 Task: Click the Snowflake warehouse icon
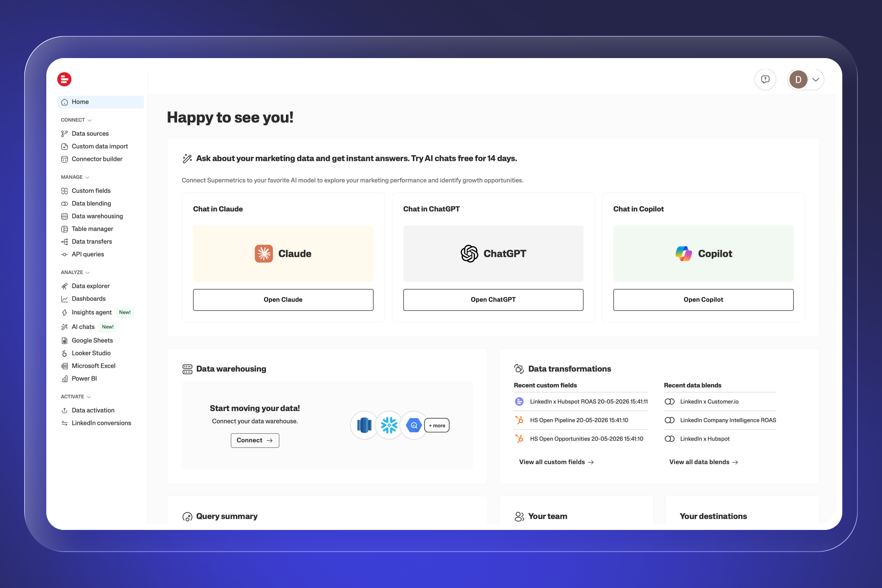[389, 425]
